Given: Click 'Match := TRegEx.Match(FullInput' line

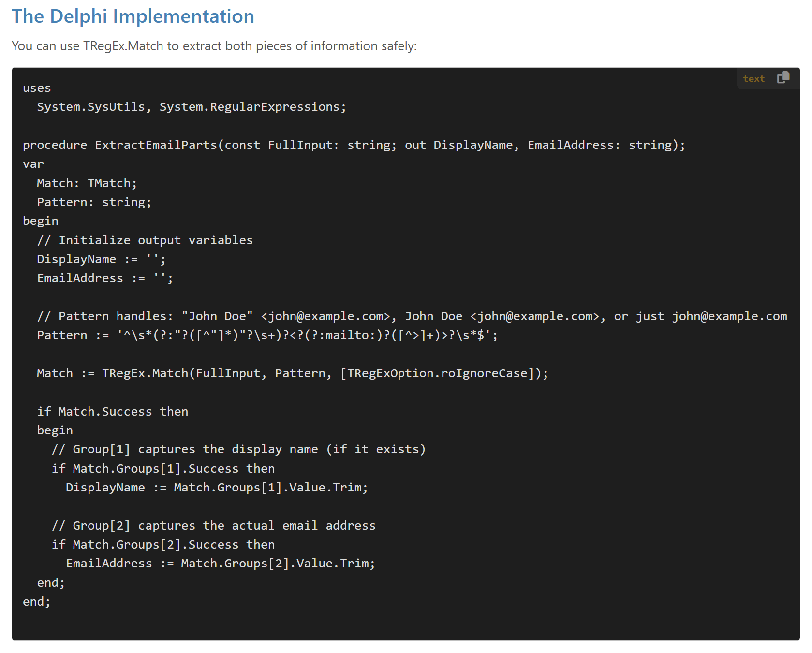Looking at the screenshot, I should coord(293,373).
